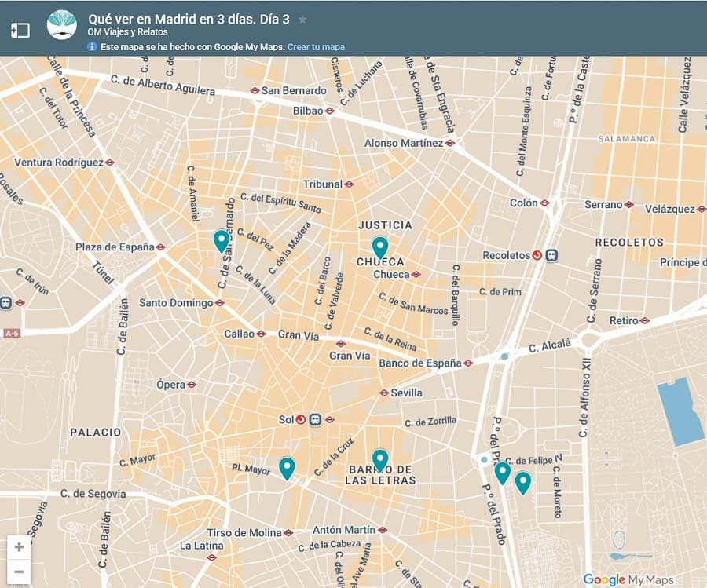Click the C. Alcalá street label
Screen dimensions: 707x588
[550, 345]
